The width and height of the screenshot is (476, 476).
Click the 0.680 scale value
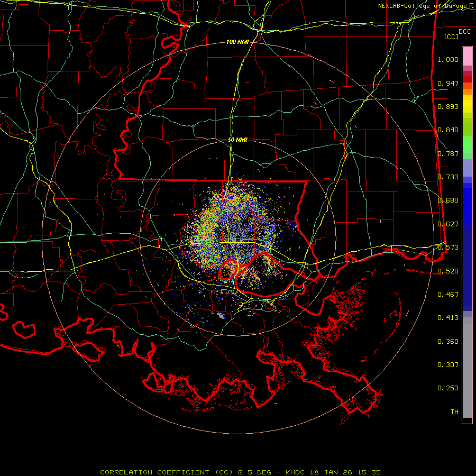(448, 200)
